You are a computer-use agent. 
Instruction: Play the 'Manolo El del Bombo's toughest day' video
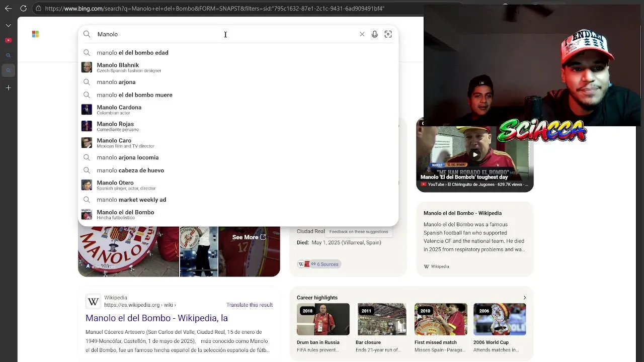[475, 155]
